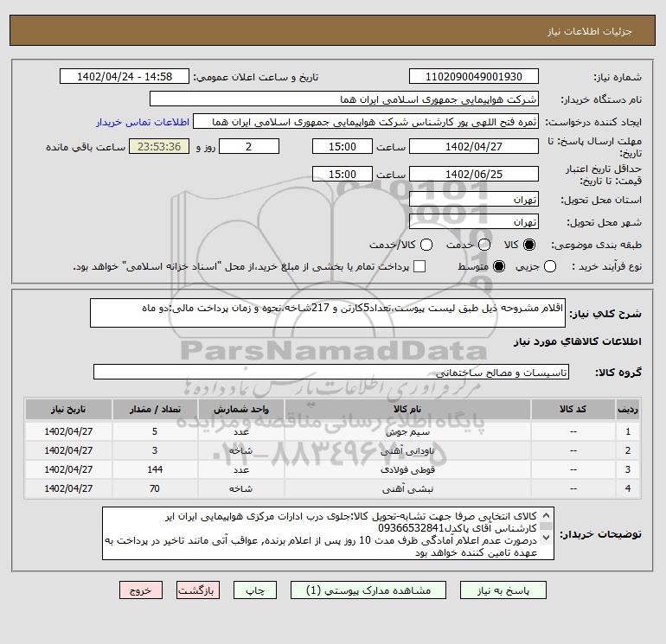Click the نام کالا column header
The height and width of the screenshot is (644, 666).
point(407,409)
